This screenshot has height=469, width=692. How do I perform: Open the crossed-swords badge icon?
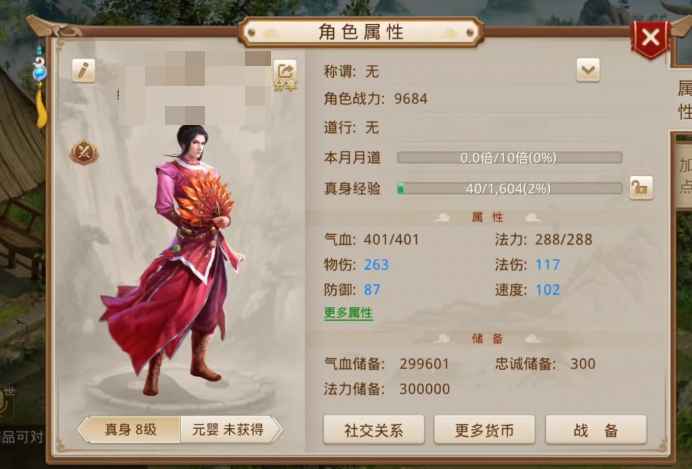tap(84, 152)
